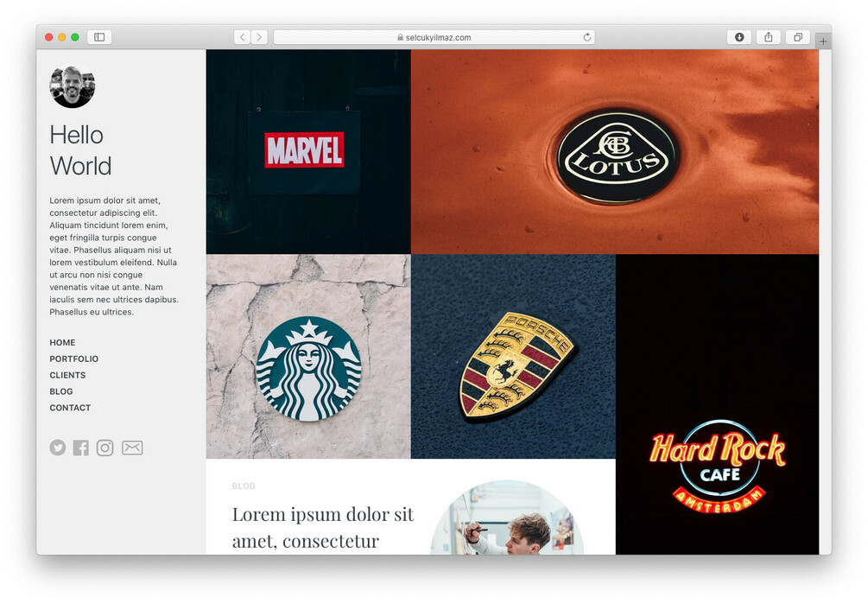868x603 pixels.
Task: Open the Porsche crest tile
Action: point(513,357)
